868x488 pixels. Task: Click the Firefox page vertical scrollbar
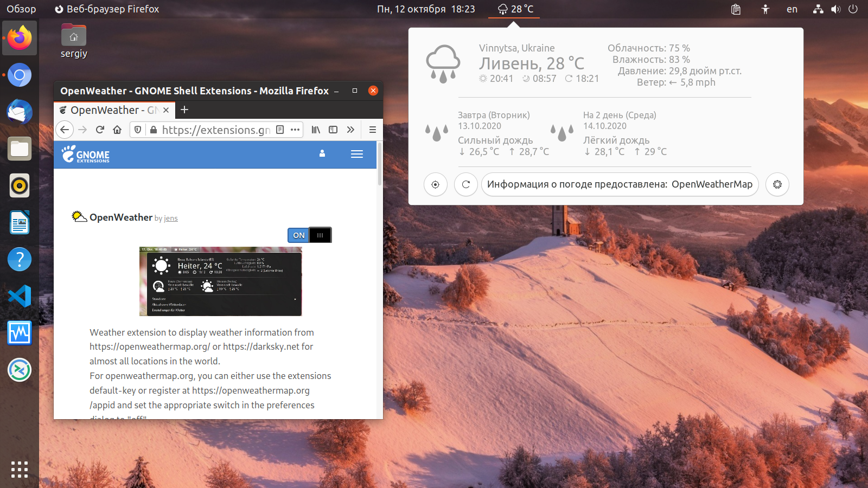[x=380, y=164]
